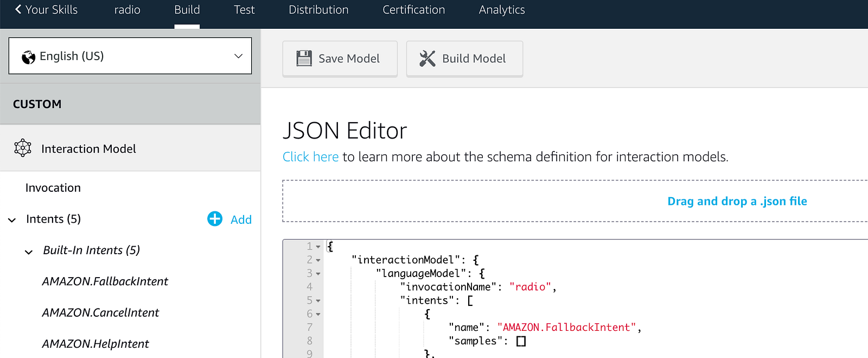Select Drag and drop a .json file
The height and width of the screenshot is (358, 868).
[737, 201]
